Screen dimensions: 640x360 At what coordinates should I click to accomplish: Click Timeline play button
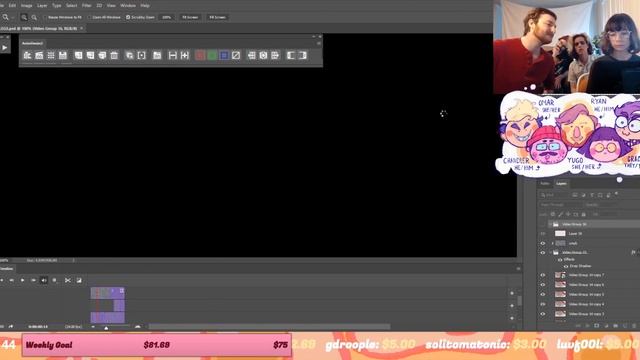coord(22,280)
